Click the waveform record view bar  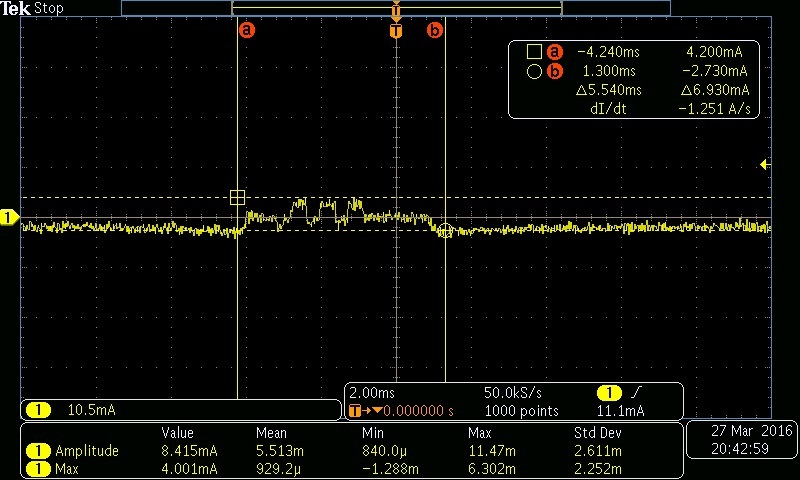pyautogui.click(x=396, y=8)
